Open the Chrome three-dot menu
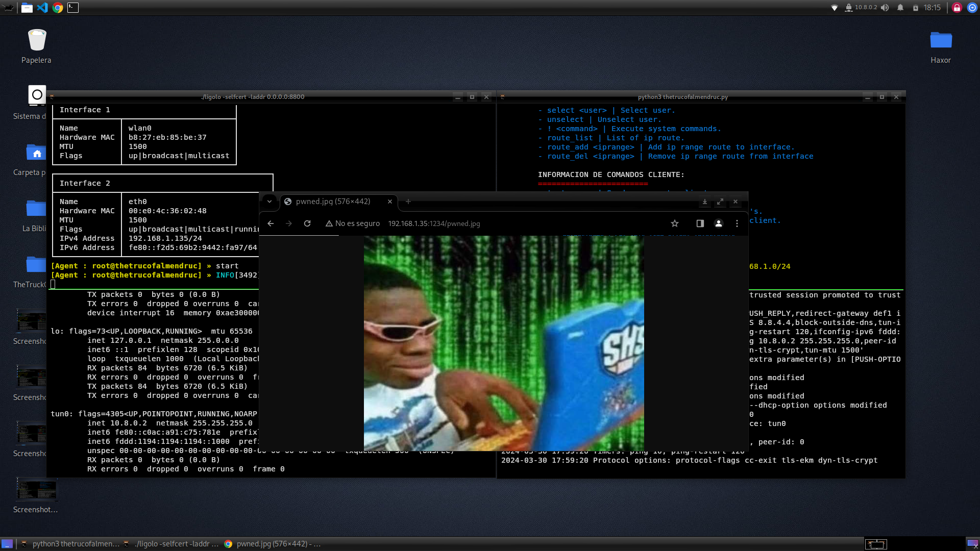This screenshot has height=551, width=980. pyautogui.click(x=737, y=223)
